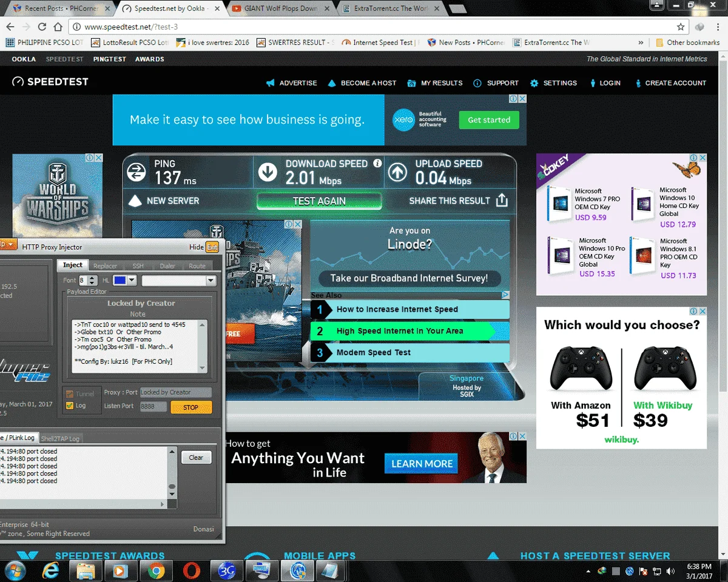Click the upload speed arrow icon
Image resolution: width=728 pixels, height=582 pixels.
397,172
